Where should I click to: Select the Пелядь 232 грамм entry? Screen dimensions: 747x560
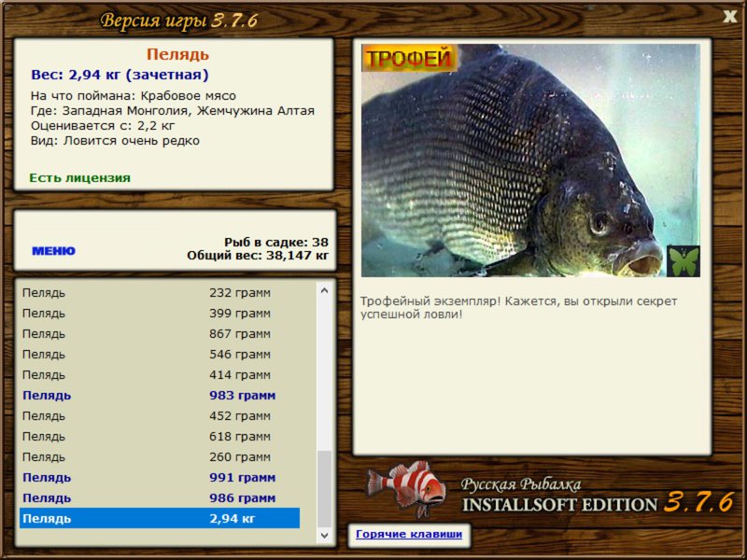coord(160,293)
